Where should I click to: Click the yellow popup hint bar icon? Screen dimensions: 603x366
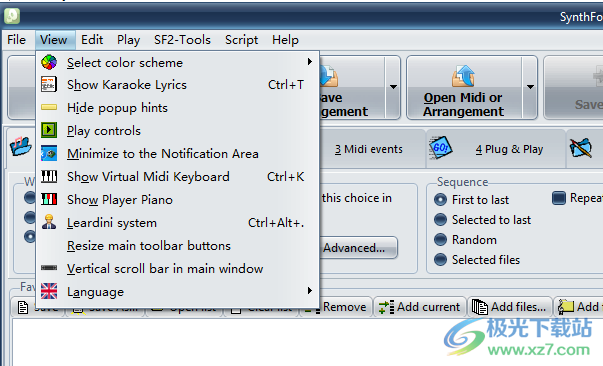click(x=49, y=107)
